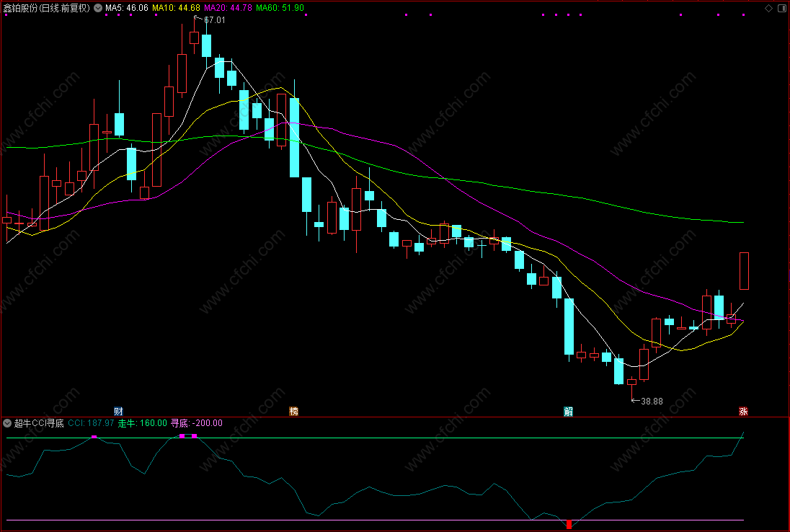This screenshot has height=532, width=790.
Task: Click the red 寻底 signal bar in CCI panel
Action: pos(569,525)
